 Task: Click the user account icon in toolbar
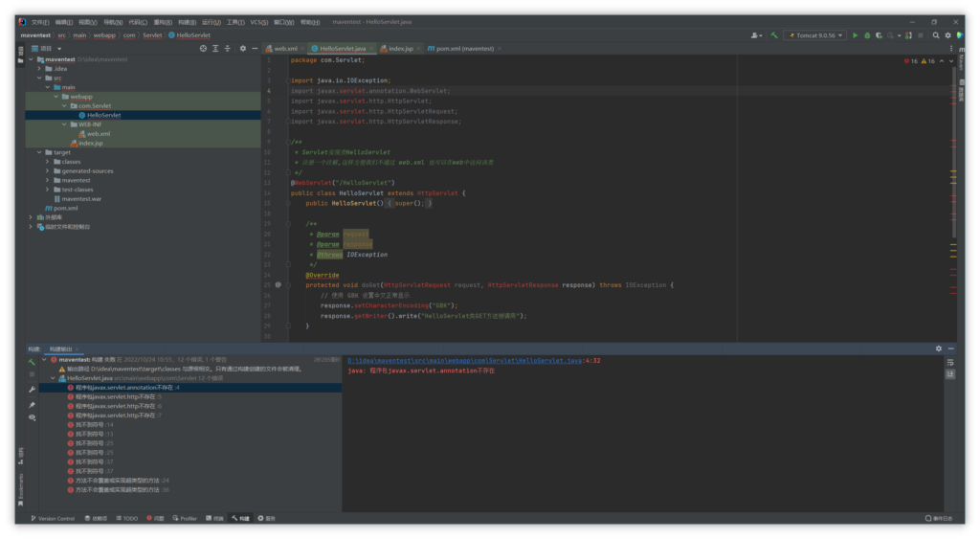(756, 35)
